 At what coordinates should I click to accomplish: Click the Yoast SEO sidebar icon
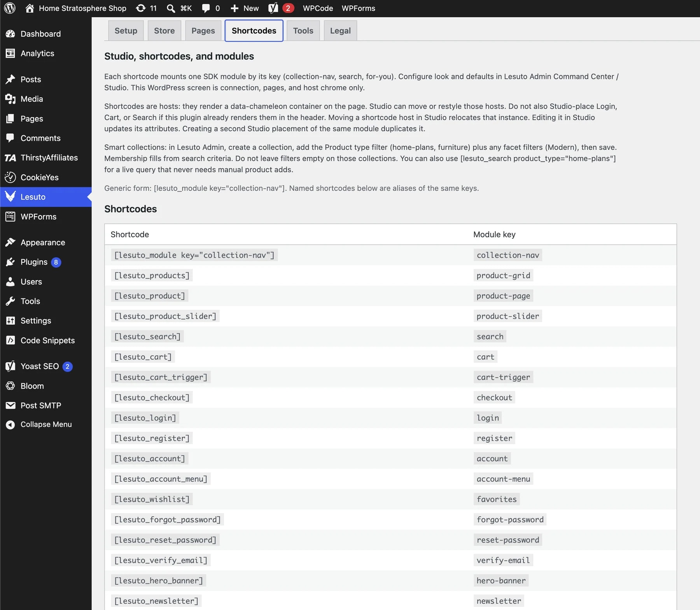(10, 366)
